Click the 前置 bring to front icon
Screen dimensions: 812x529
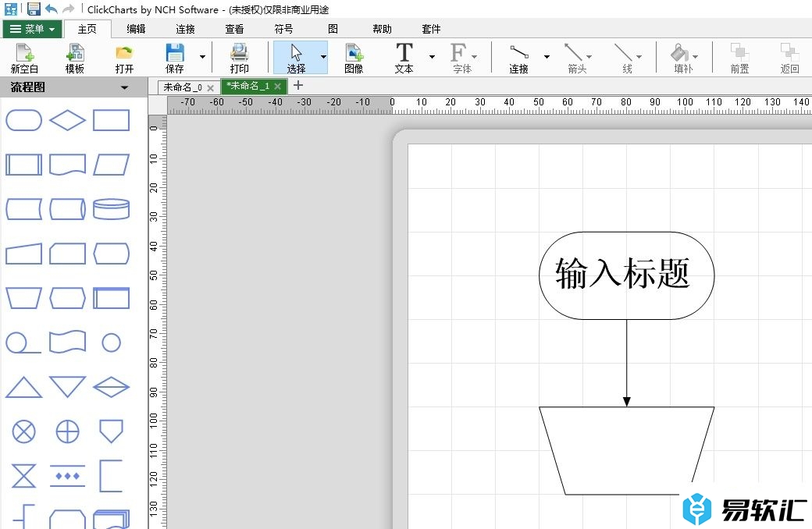739,58
